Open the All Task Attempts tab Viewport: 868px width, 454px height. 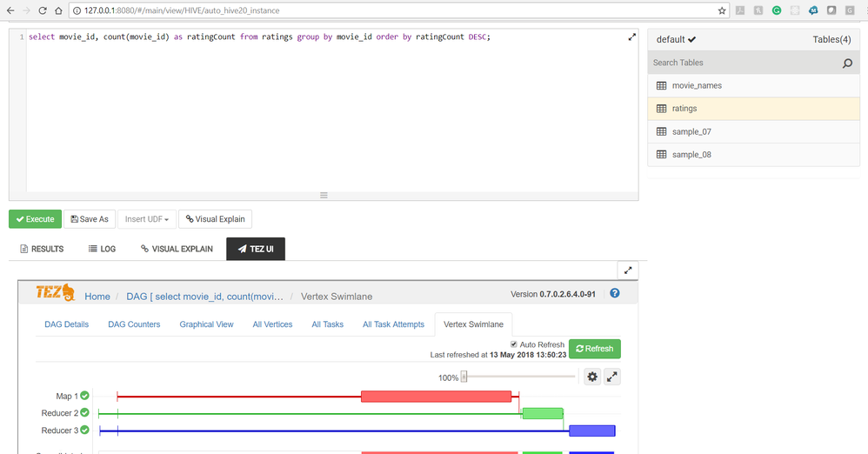point(394,324)
